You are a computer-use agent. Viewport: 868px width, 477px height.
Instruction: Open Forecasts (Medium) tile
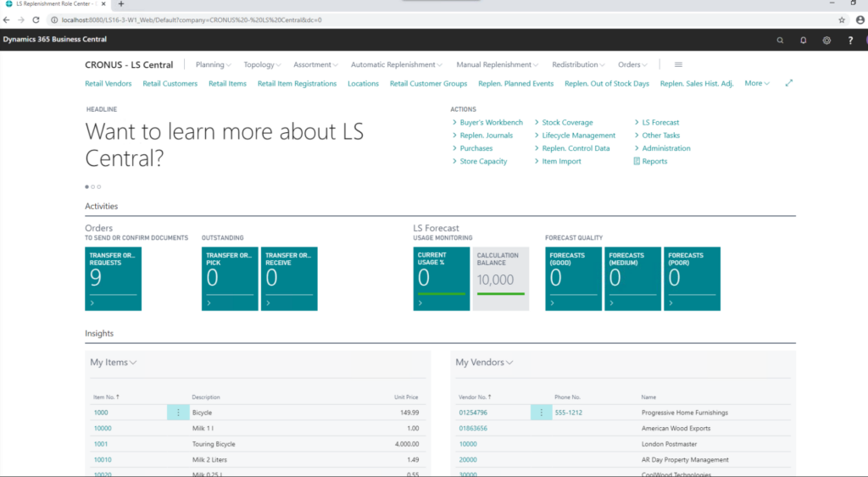point(632,279)
